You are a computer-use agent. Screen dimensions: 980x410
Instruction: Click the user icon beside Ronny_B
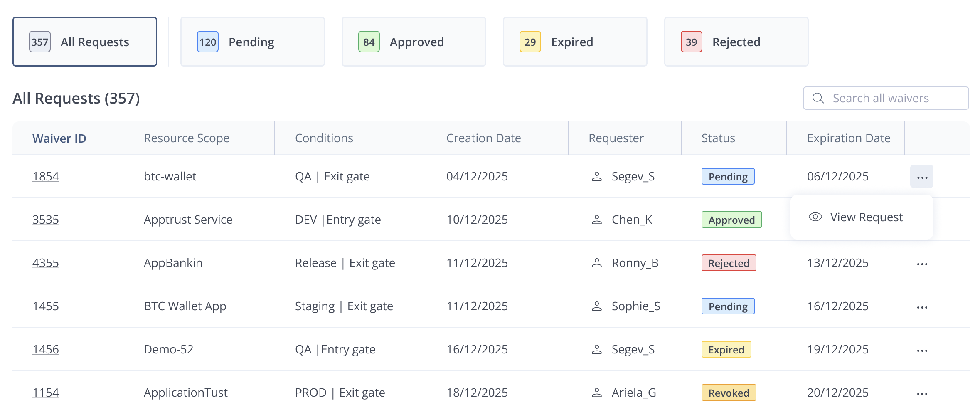tap(596, 263)
